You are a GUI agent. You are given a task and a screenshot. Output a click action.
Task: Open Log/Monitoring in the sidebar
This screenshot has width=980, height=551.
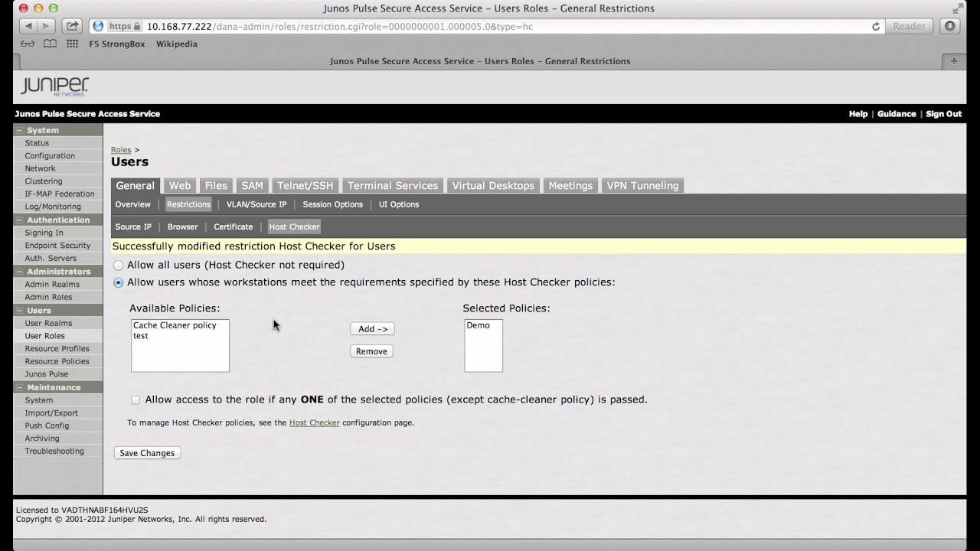(x=53, y=207)
